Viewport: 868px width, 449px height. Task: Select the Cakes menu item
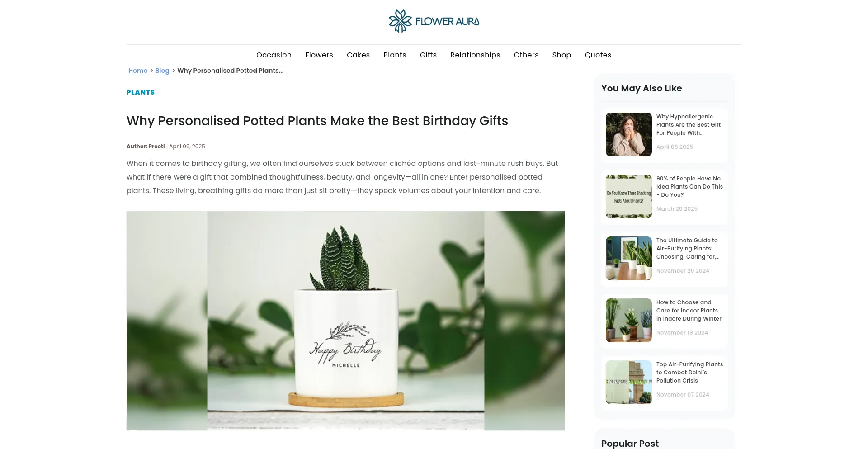pos(358,55)
